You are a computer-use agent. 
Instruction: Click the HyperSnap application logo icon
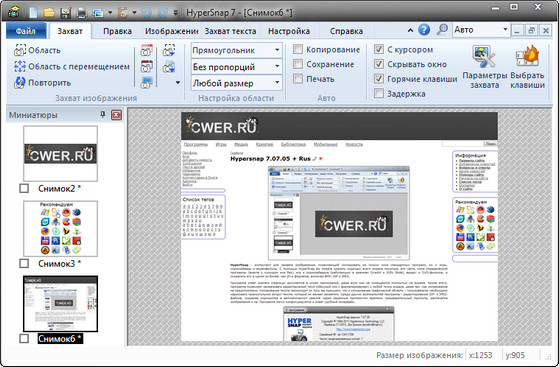coord(15,12)
